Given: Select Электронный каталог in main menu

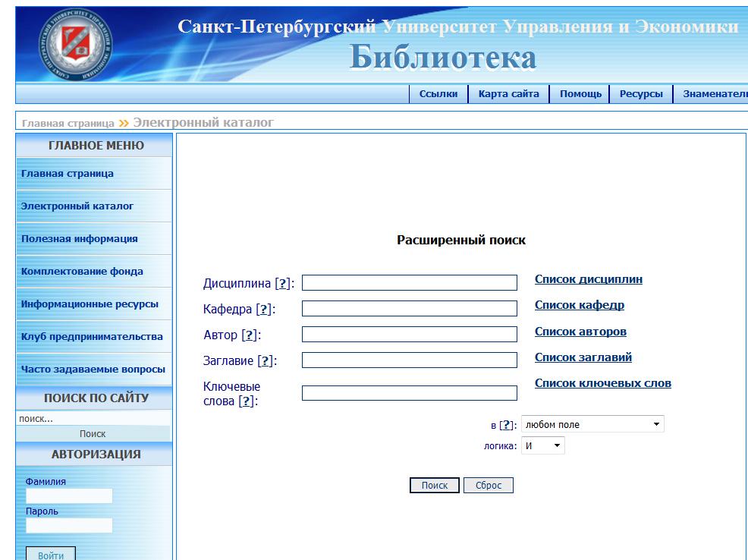Looking at the screenshot, I should coord(94,206).
